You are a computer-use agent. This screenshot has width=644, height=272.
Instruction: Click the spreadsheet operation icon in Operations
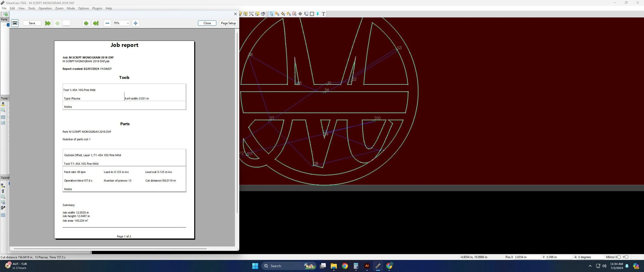[x=3, y=202]
